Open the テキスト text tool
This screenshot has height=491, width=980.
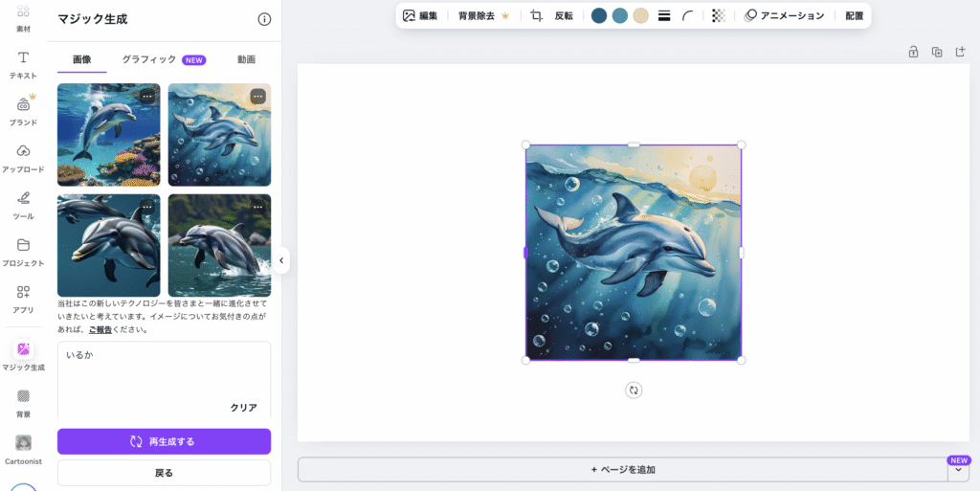23,65
